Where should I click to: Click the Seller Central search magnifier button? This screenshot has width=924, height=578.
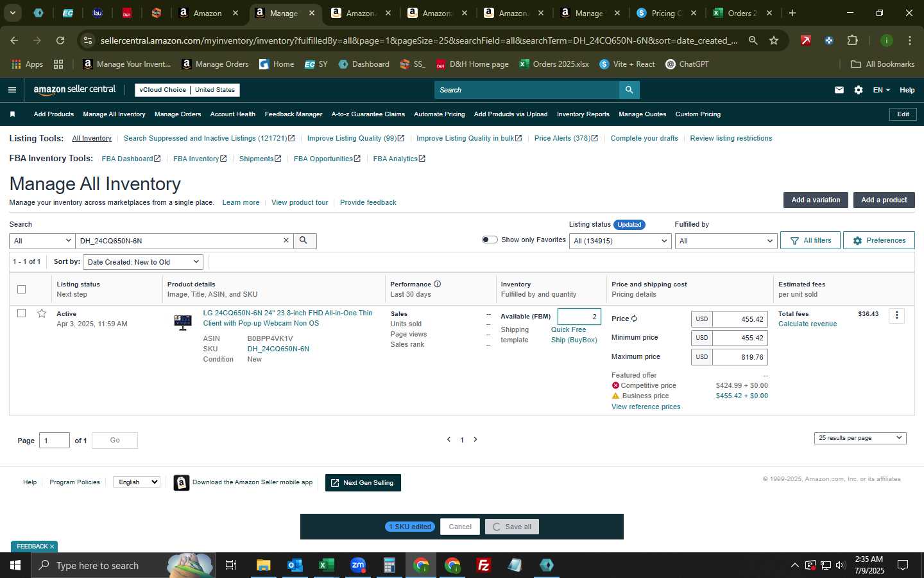point(629,90)
